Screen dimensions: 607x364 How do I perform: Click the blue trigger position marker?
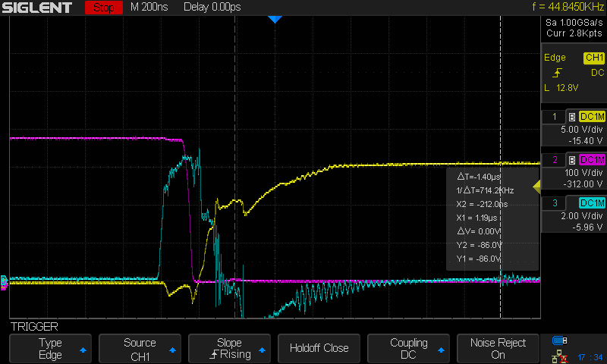275,20
